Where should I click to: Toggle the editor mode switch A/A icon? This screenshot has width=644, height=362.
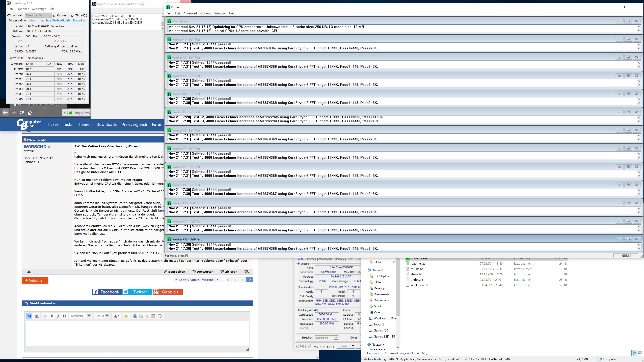(29, 316)
